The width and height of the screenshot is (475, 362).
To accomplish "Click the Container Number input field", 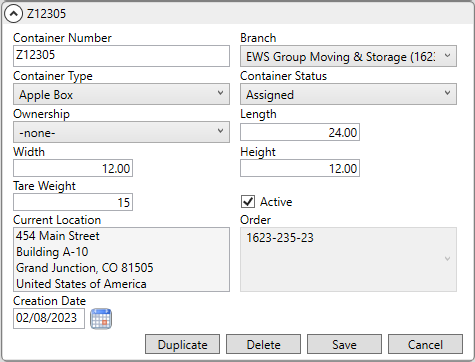I will click(x=121, y=56).
